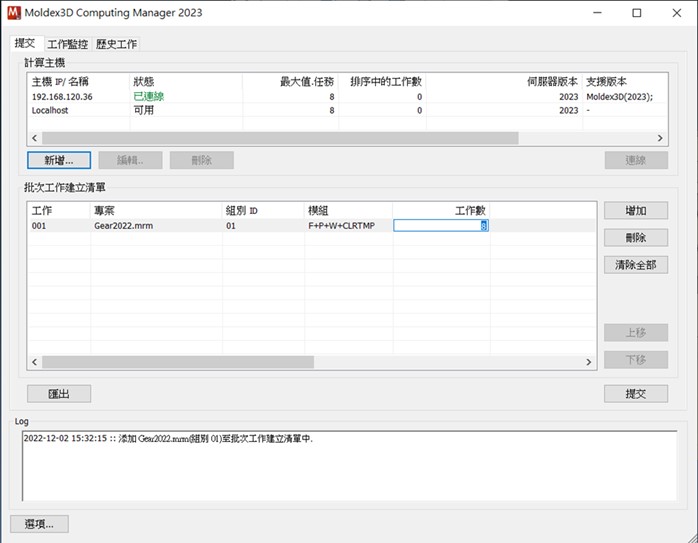698x543 pixels.
Task: Click the job list right scroll arrow
Action: (x=588, y=362)
